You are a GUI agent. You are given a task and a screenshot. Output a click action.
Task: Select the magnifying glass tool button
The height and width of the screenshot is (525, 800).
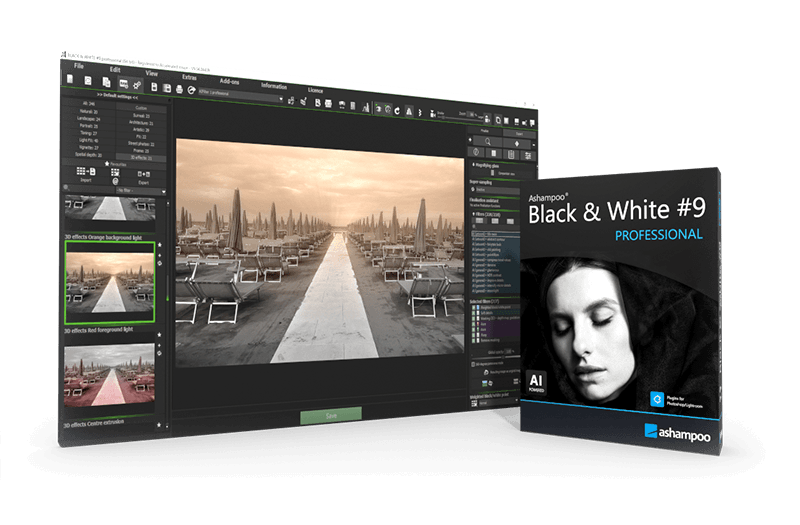[x=487, y=141]
